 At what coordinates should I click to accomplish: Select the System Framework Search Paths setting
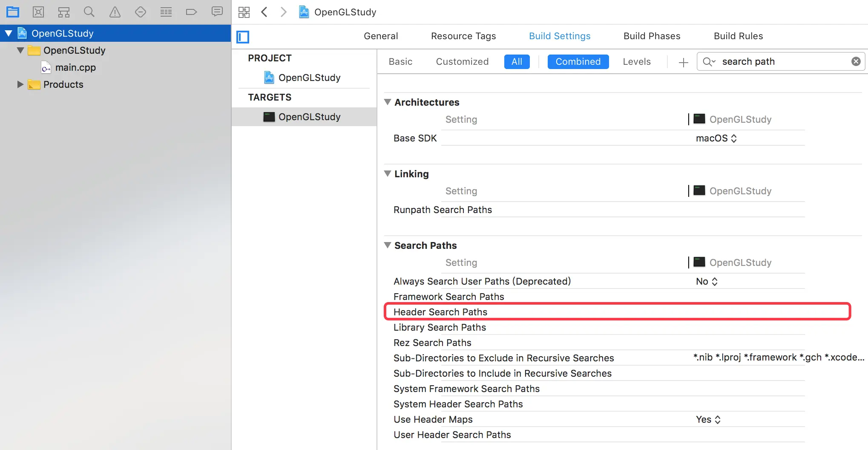click(466, 389)
